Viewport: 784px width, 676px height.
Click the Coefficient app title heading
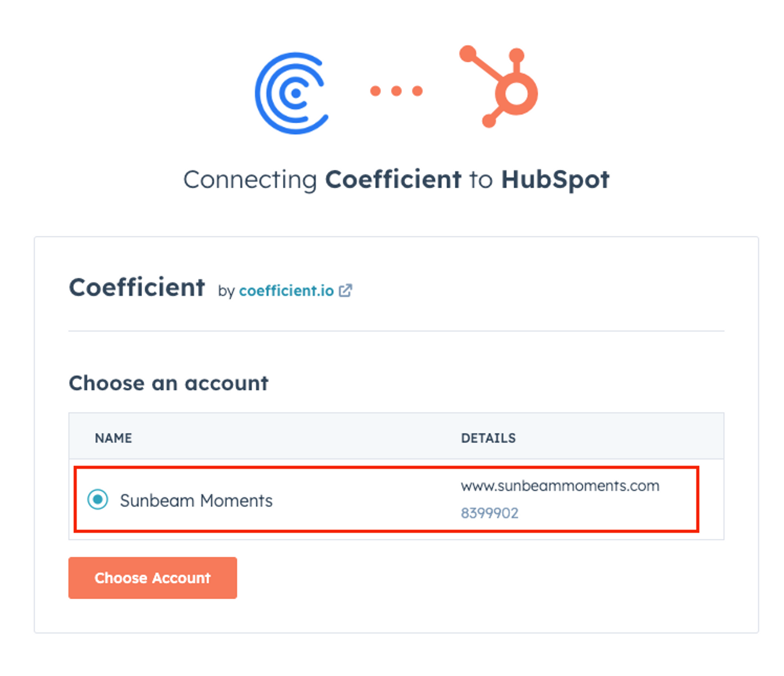pyautogui.click(x=137, y=287)
